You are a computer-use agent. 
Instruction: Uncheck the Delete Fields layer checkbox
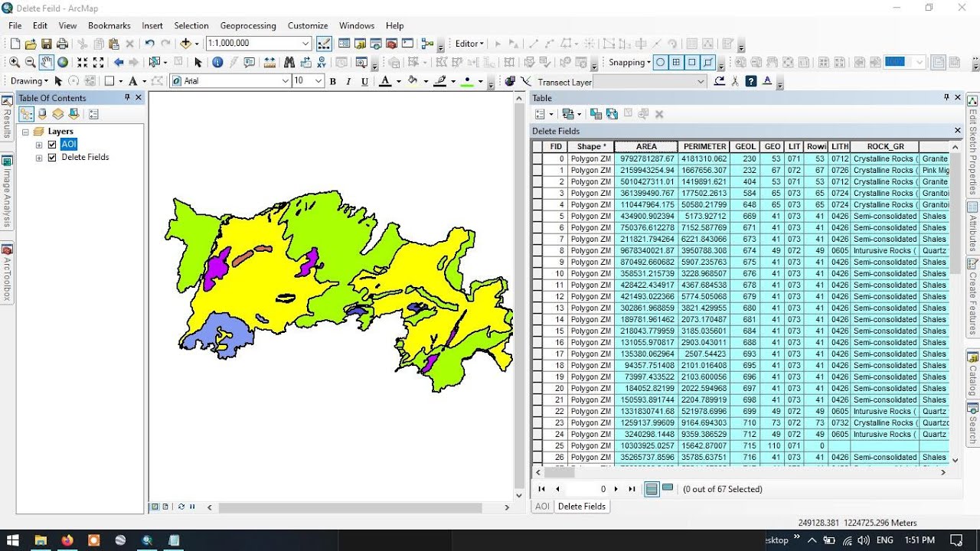tap(52, 158)
